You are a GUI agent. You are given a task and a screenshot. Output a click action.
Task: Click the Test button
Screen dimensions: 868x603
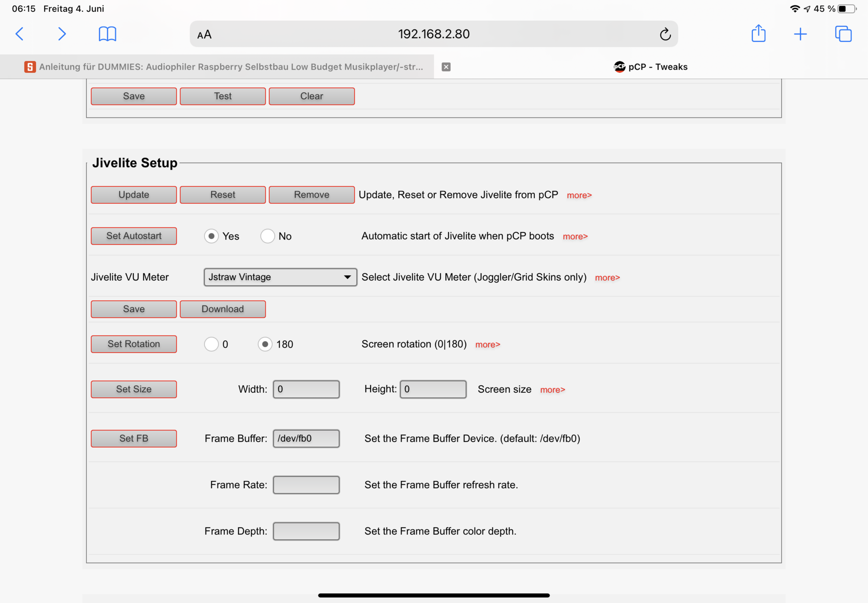223,96
